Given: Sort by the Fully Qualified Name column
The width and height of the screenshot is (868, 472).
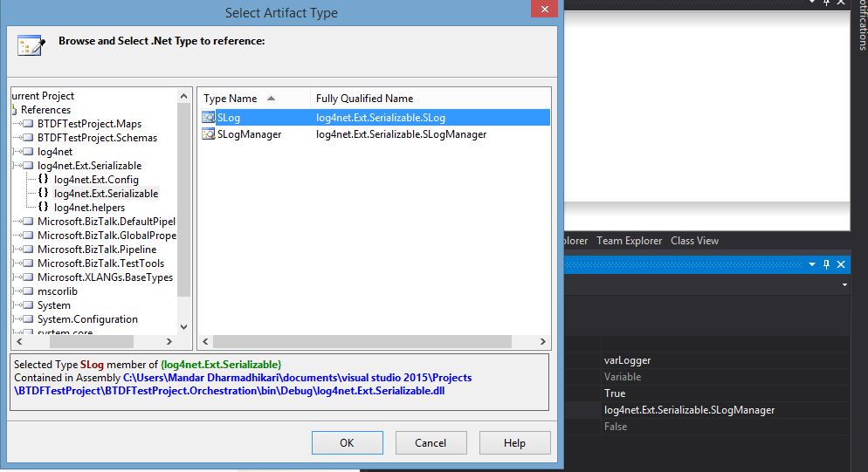Looking at the screenshot, I should (x=431, y=99).
